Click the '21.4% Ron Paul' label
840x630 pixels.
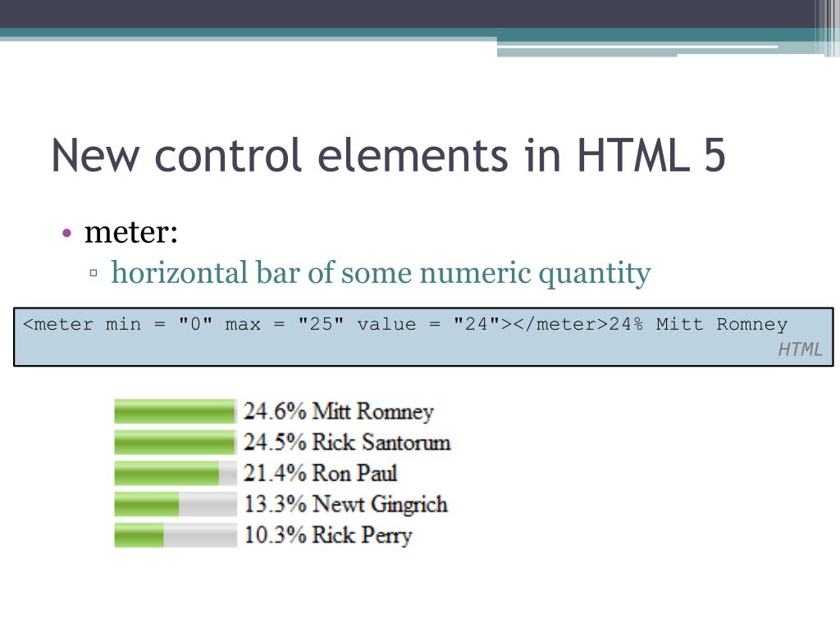321,473
